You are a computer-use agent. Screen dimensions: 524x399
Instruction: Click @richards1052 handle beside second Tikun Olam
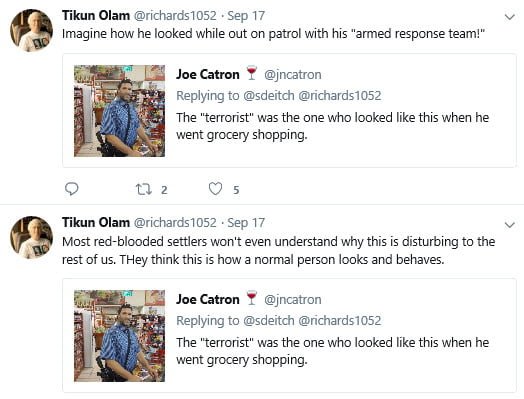175,223
